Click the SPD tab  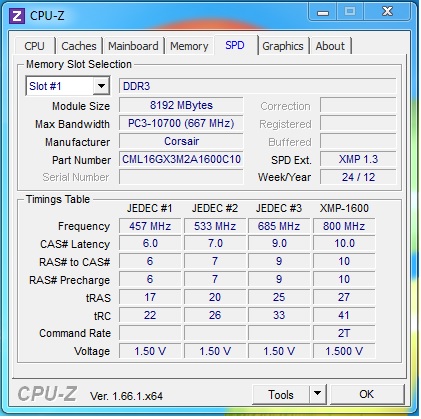235,45
